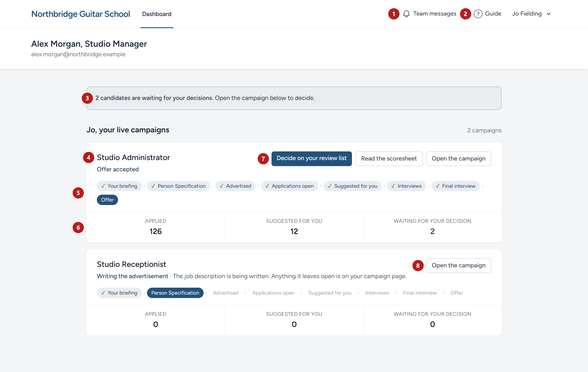Click Read the scoresheet button

coord(389,159)
